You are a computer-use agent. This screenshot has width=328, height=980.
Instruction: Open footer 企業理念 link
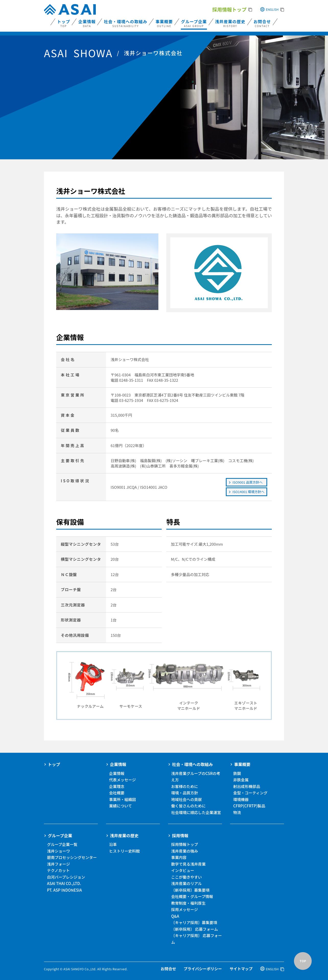pos(116,786)
